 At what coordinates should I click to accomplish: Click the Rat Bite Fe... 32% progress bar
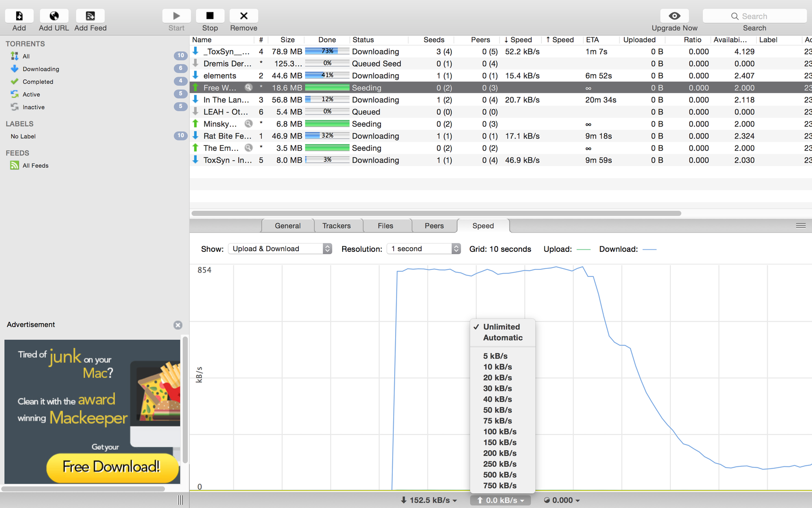pyautogui.click(x=327, y=136)
